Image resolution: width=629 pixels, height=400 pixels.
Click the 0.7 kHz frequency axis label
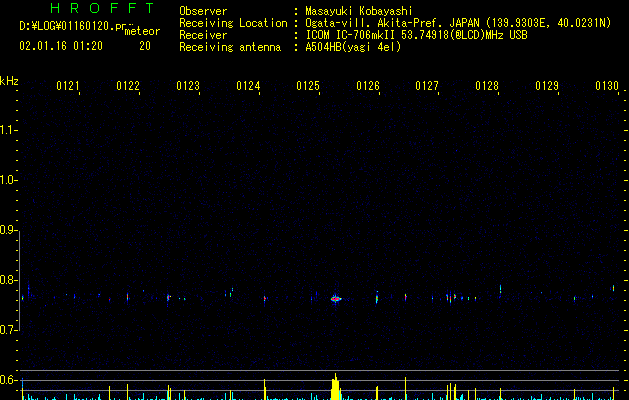[x=8, y=330]
